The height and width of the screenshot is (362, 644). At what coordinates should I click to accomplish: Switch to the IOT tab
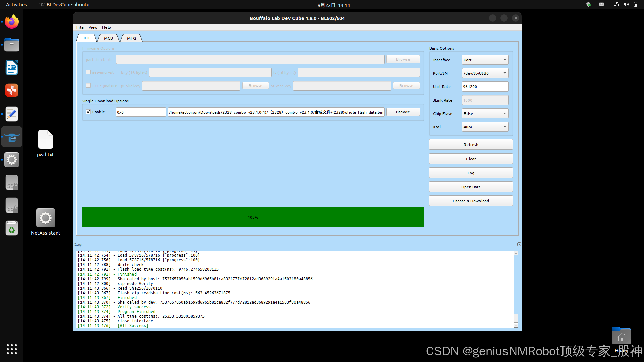pos(87,38)
